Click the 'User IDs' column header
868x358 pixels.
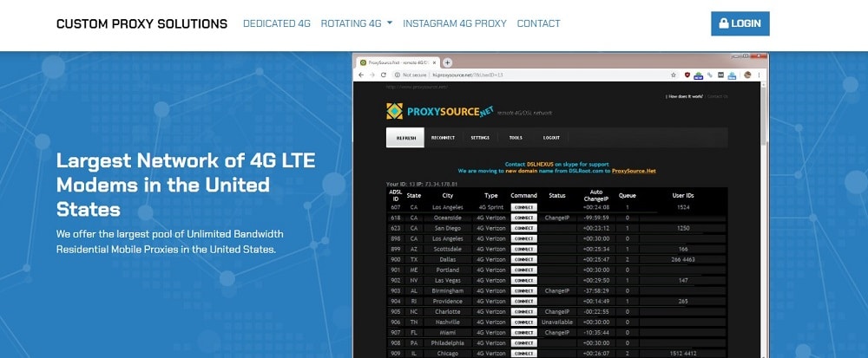[683, 196]
